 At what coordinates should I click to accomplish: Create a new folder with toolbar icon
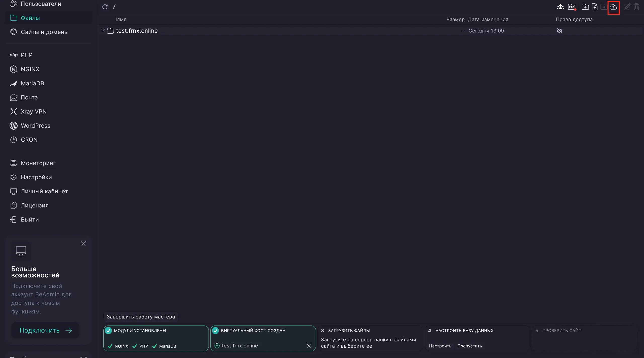(x=585, y=7)
